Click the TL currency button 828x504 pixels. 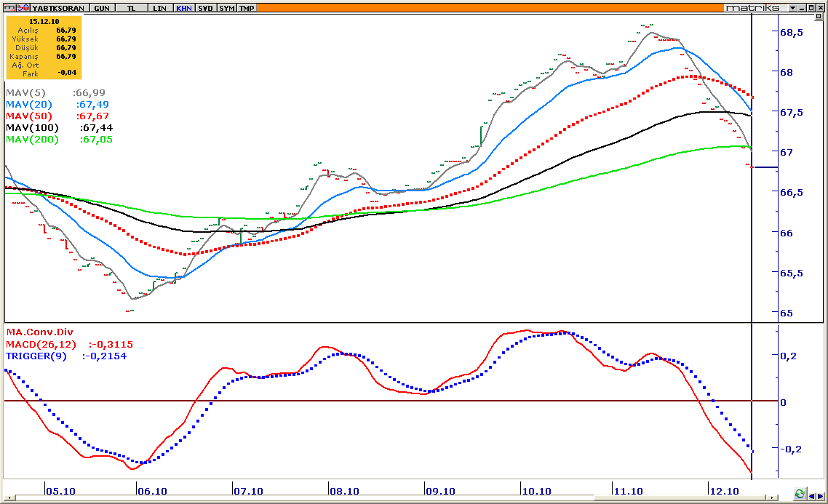pos(132,8)
